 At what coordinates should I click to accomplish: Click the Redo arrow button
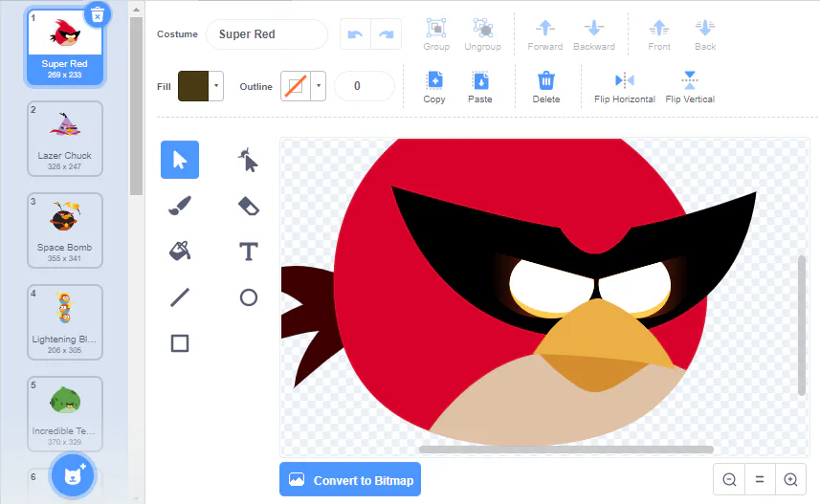tap(386, 34)
